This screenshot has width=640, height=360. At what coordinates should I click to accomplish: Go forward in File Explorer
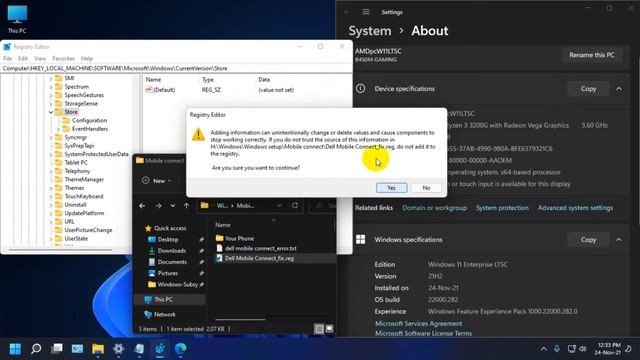(158, 206)
